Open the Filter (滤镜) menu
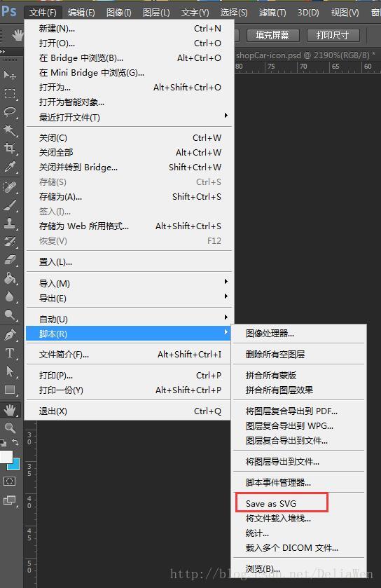Image resolution: width=381 pixels, height=588 pixels. pos(272,13)
